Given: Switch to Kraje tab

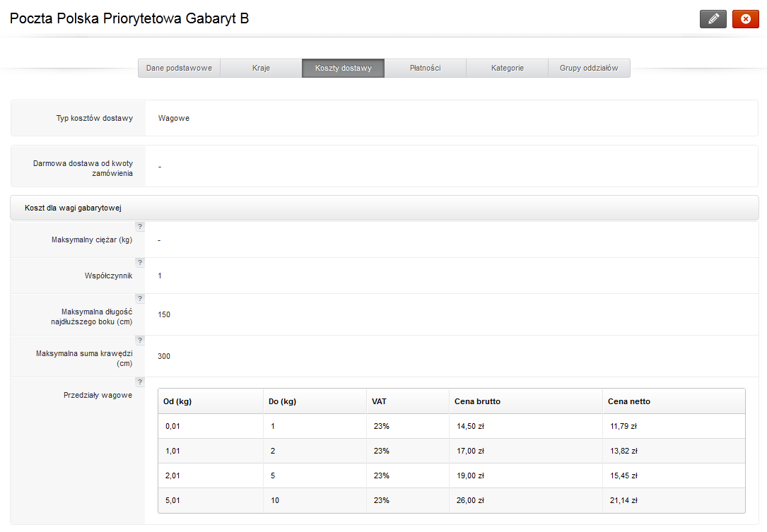Looking at the screenshot, I should 262,68.
